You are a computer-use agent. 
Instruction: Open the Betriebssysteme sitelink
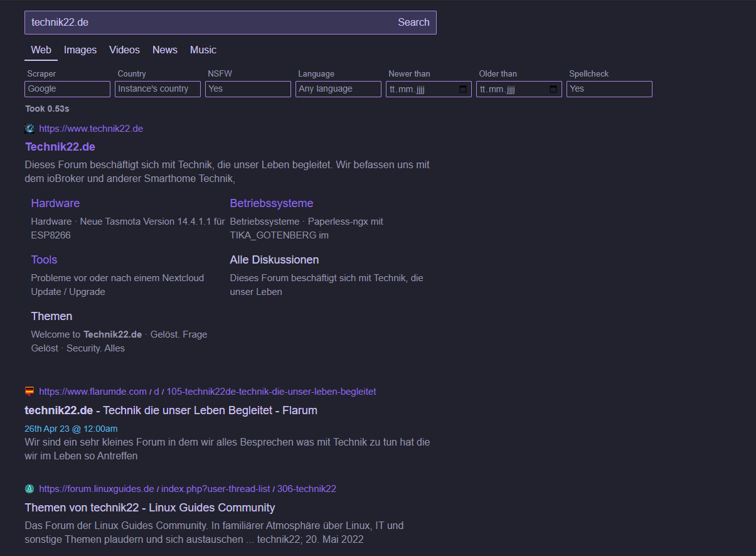(272, 203)
